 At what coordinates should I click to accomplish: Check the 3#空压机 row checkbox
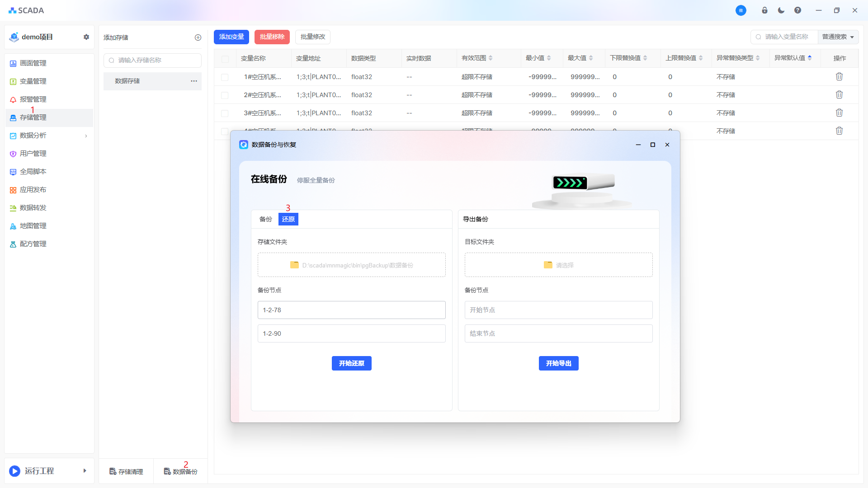(225, 113)
